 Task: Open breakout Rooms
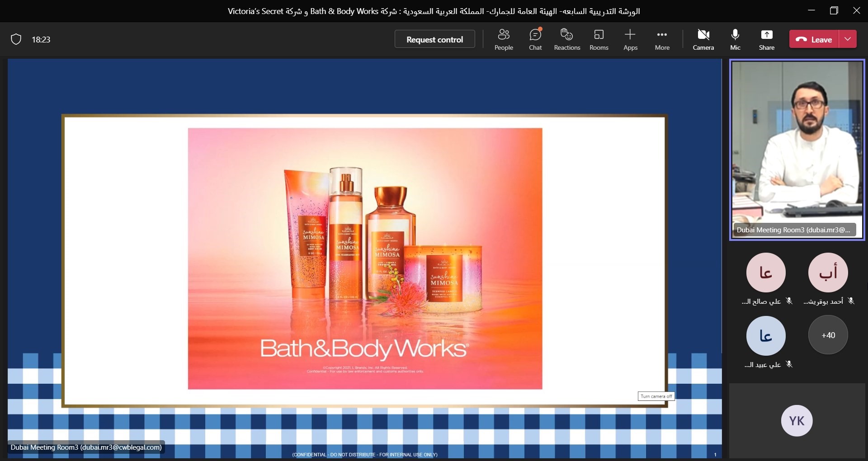click(x=599, y=39)
